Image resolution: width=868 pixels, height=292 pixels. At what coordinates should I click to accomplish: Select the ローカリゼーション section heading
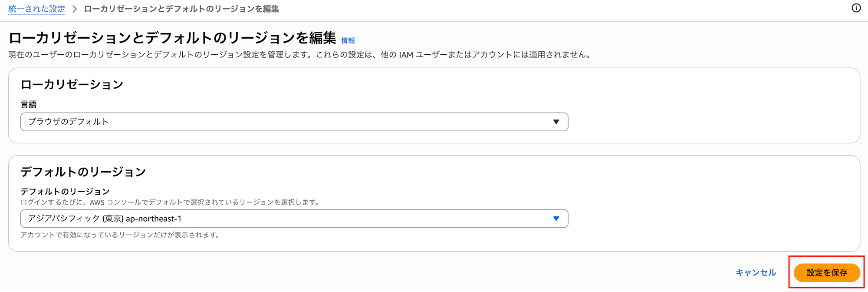pos(72,84)
